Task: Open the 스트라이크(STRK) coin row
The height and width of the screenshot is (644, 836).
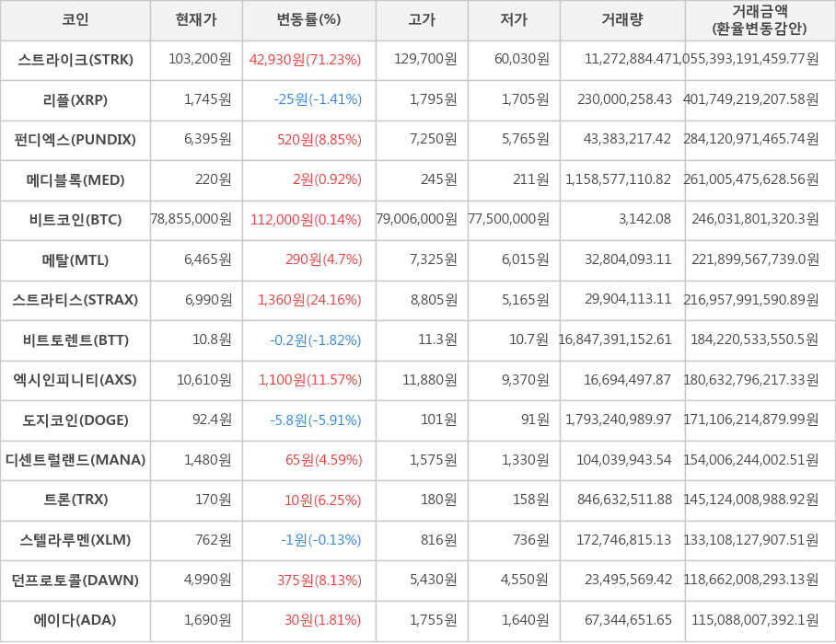Action: coord(75,60)
